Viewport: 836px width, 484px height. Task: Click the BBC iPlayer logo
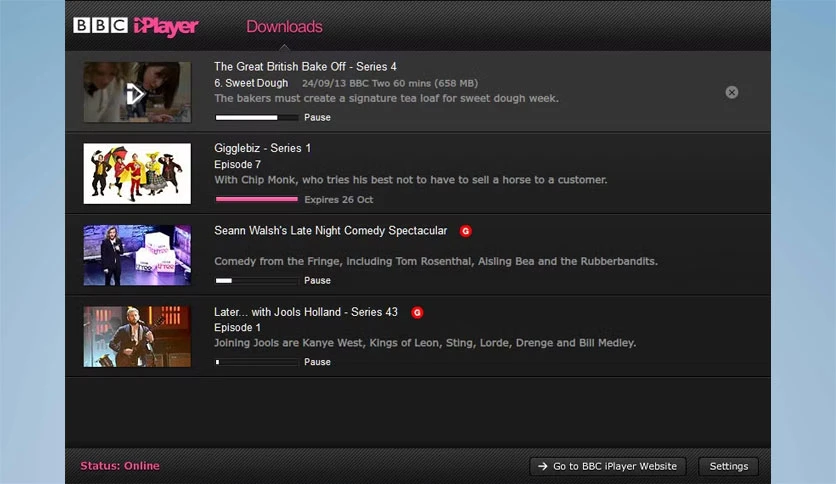pyautogui.click(x=136, y=26)
